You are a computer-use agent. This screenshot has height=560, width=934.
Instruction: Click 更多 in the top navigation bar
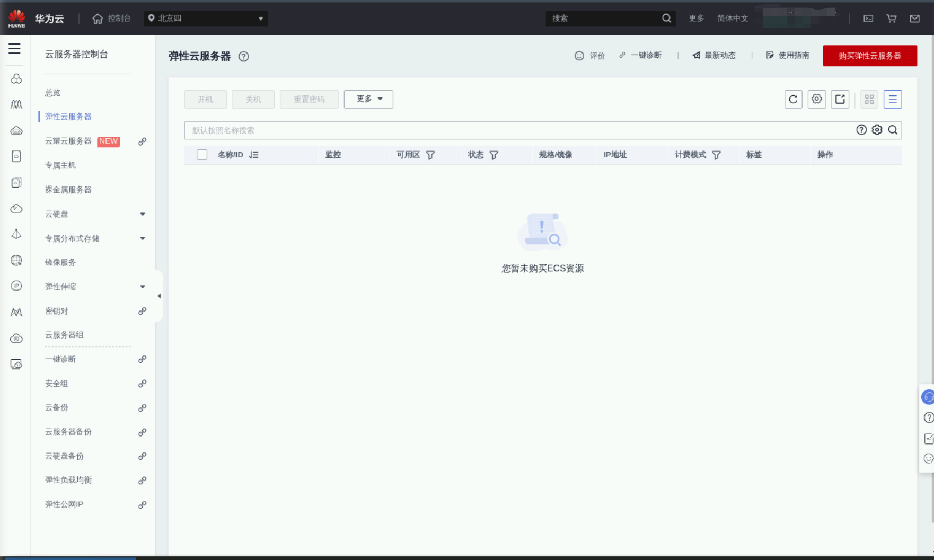pos(696,19)
